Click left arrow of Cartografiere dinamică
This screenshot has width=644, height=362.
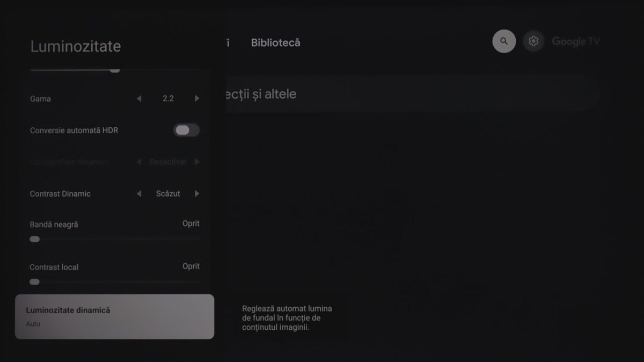pos(139,162)
